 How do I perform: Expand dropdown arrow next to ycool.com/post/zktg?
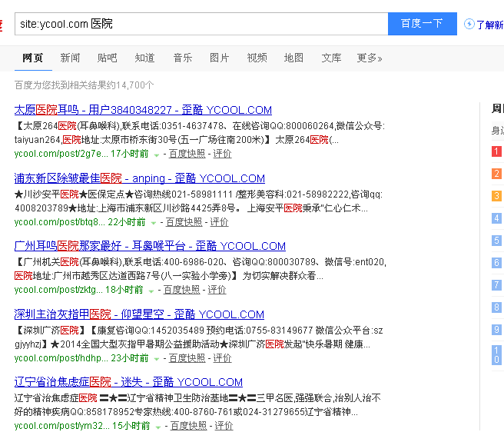pos(151,291)
